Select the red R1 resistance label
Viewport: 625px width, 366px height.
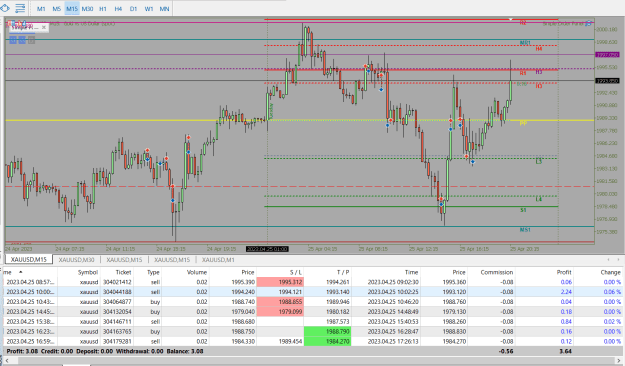[523, 73]
